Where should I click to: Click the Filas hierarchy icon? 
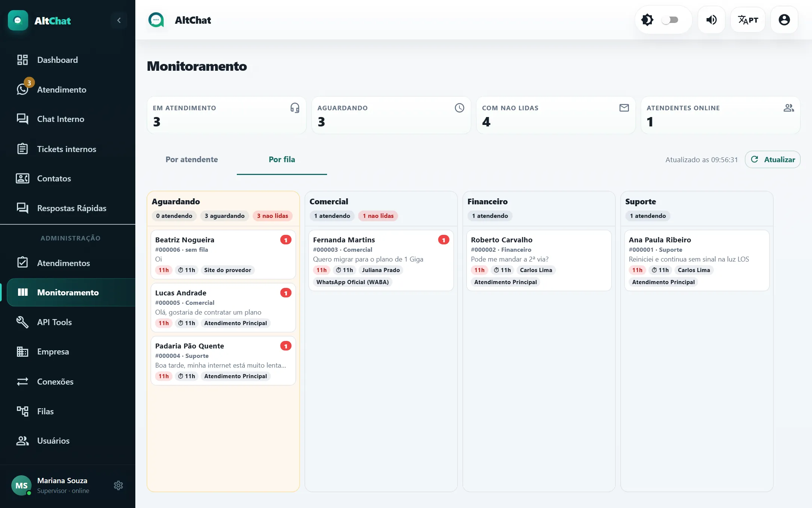click(23, 411)
